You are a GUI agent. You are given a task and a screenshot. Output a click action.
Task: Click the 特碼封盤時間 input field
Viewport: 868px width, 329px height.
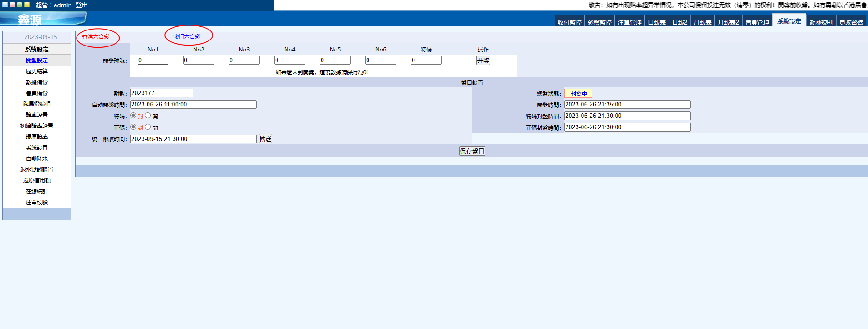(x=628, y=116)
